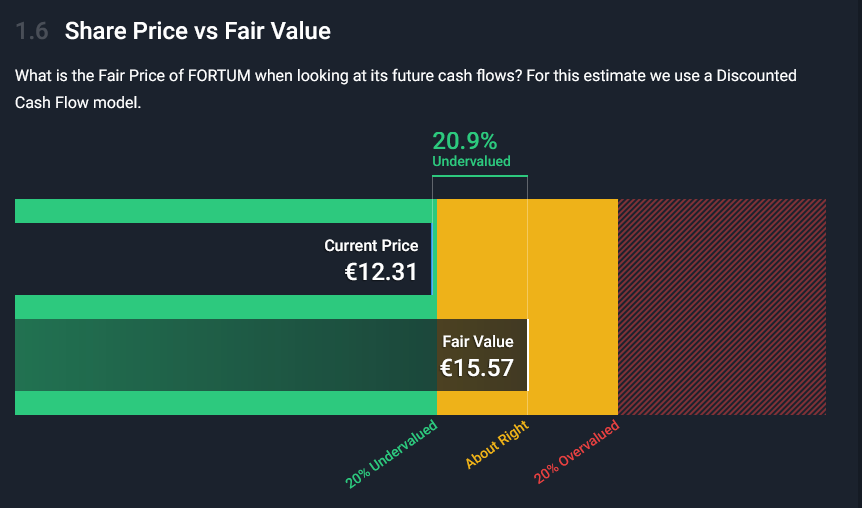Click the red hatched overvalued zone

coord(722,307)
